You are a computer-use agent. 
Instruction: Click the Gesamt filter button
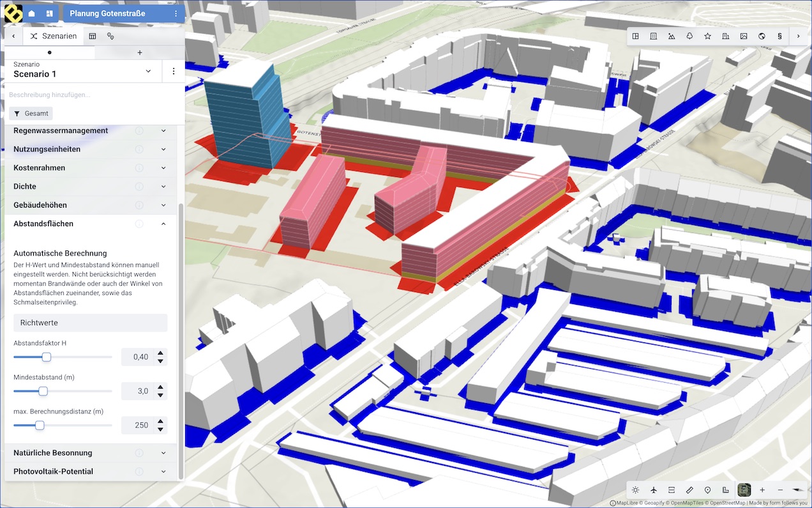tap(31, 114)
